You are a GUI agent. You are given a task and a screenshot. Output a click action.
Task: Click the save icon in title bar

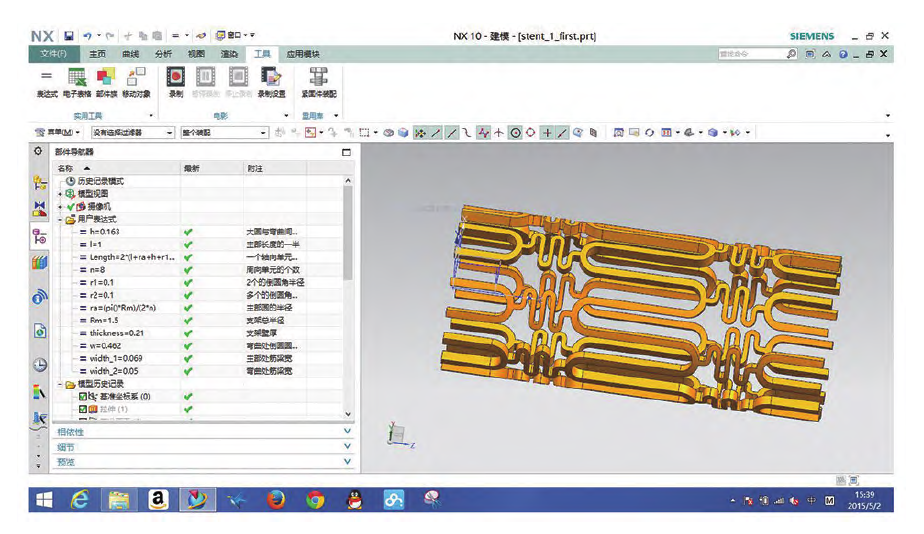69,36
